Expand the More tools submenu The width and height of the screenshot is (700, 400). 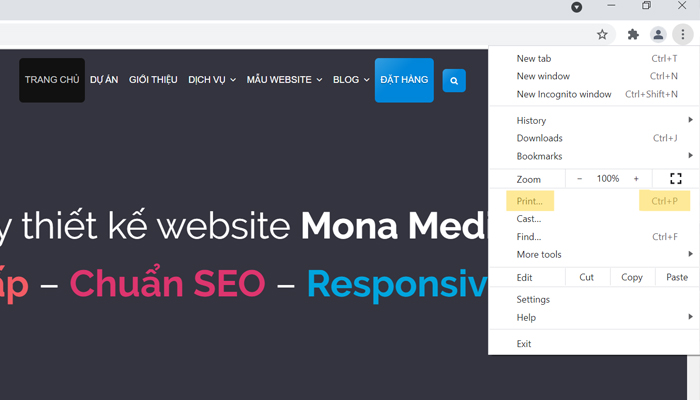click(594, 254)
